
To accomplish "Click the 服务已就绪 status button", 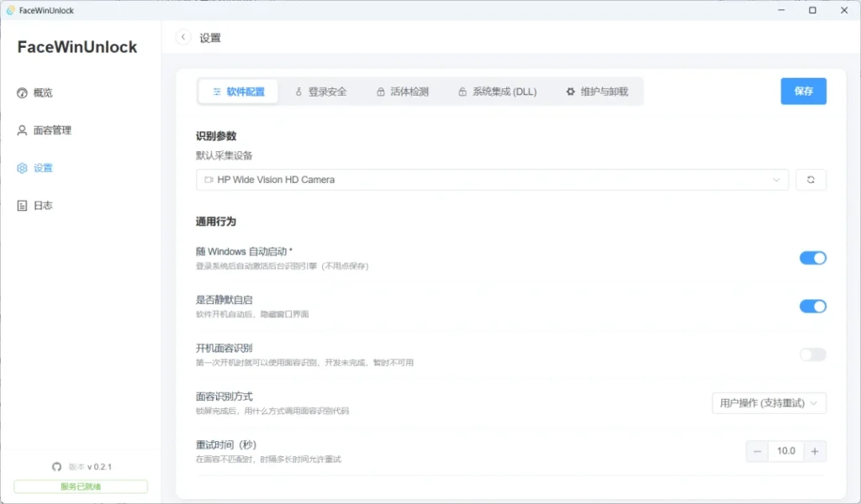I will pyautogui.click(x=80, y=486).
